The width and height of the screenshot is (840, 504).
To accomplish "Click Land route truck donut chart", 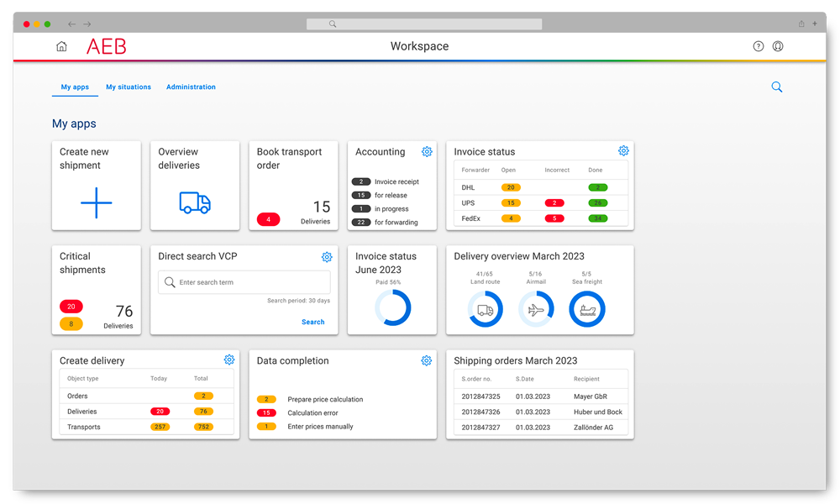I will point(486,309).
